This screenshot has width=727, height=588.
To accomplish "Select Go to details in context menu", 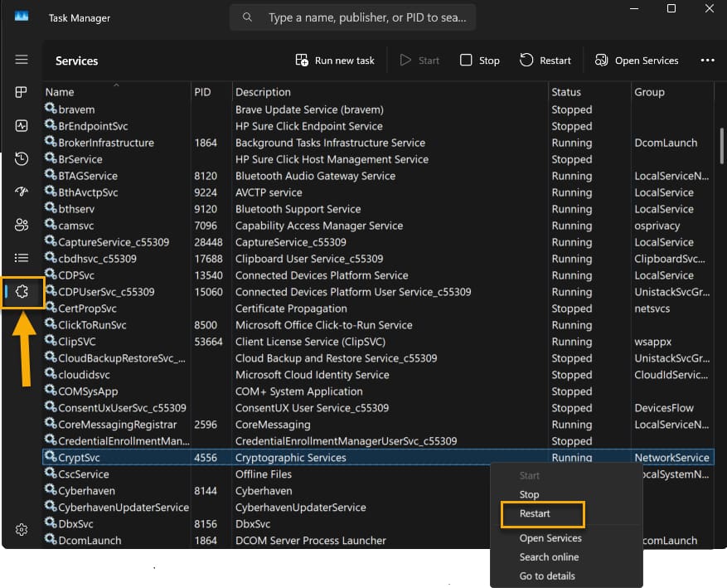I will [547, 576].
